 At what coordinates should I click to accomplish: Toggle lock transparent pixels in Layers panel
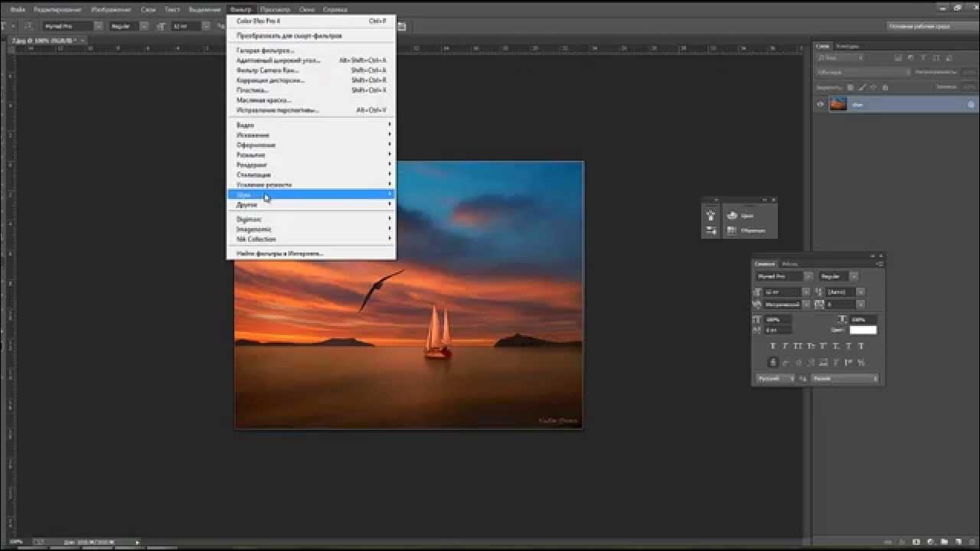851,87
